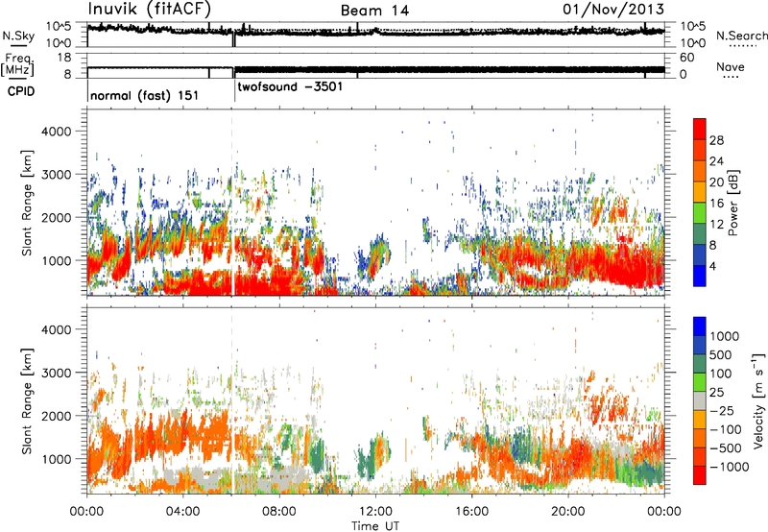Image resolution: width=768 pixels, height=532 pixels.
Task: Click the green 12 dB segment of the power colorbar
Action: pos(700,213)
